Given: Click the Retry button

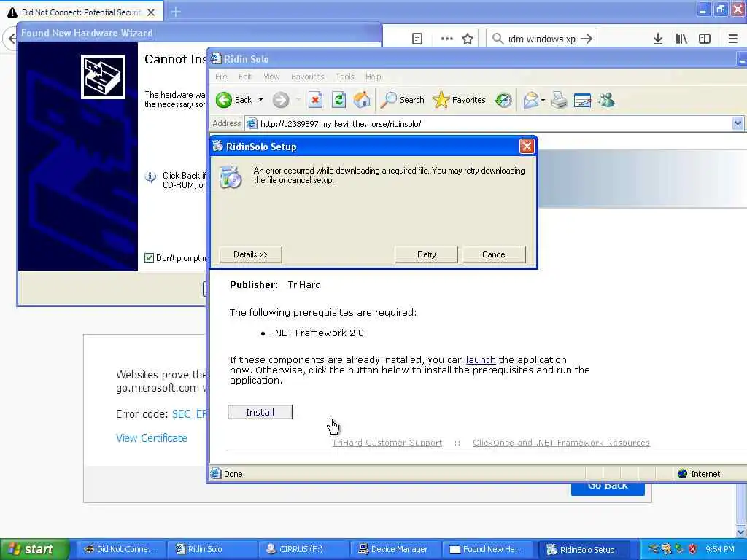Looking at the screenshot, I should click(x=426, y=254).
